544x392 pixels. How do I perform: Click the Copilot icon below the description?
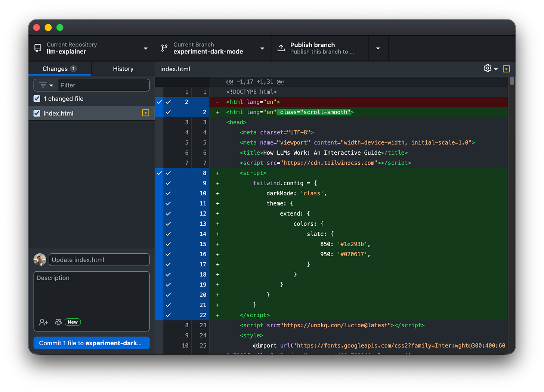click(x=58, y=322)
